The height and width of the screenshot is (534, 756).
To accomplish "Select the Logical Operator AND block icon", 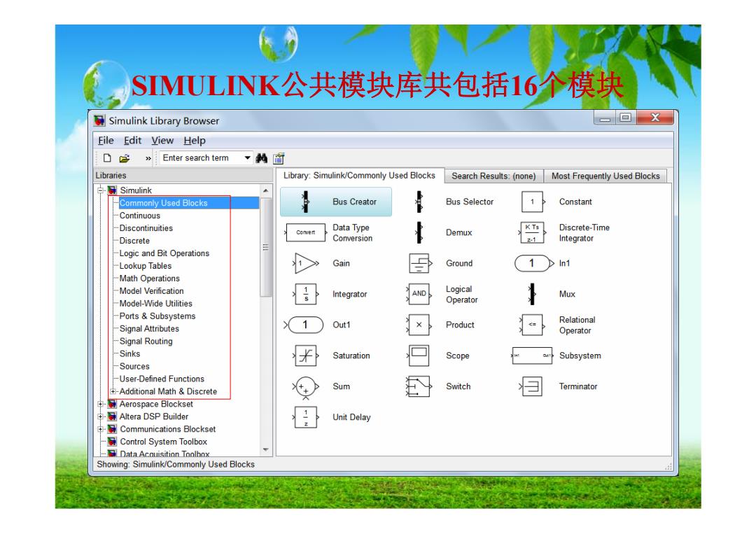I will [x=419, y=294].
